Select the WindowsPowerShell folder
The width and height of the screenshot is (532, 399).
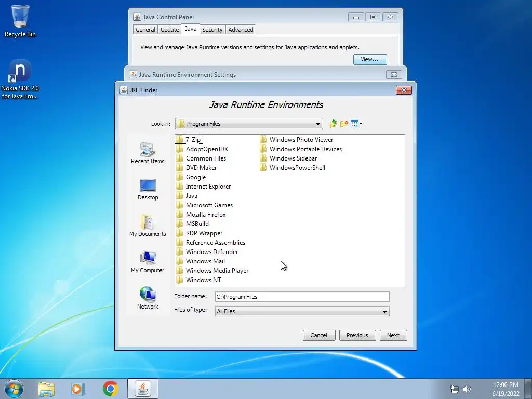tap(292, 168)
